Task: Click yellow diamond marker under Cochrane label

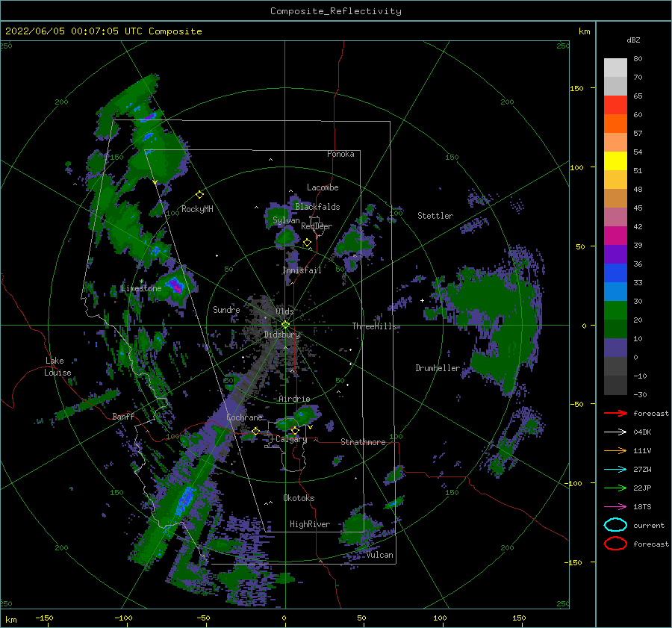Action: 255,431
